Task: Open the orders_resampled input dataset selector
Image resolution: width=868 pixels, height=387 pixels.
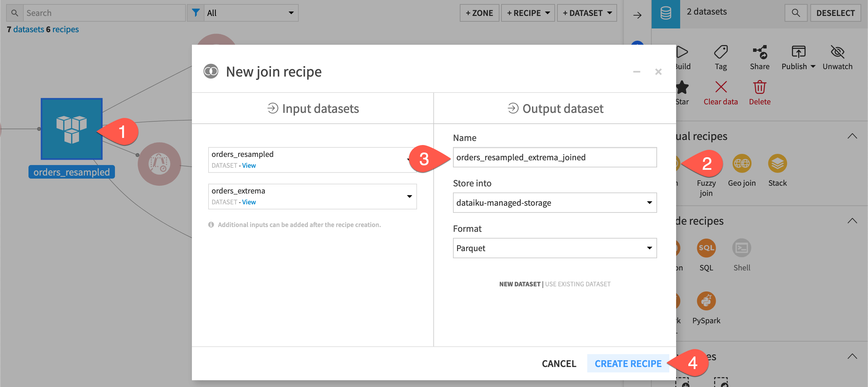Action: coord(312,160)
